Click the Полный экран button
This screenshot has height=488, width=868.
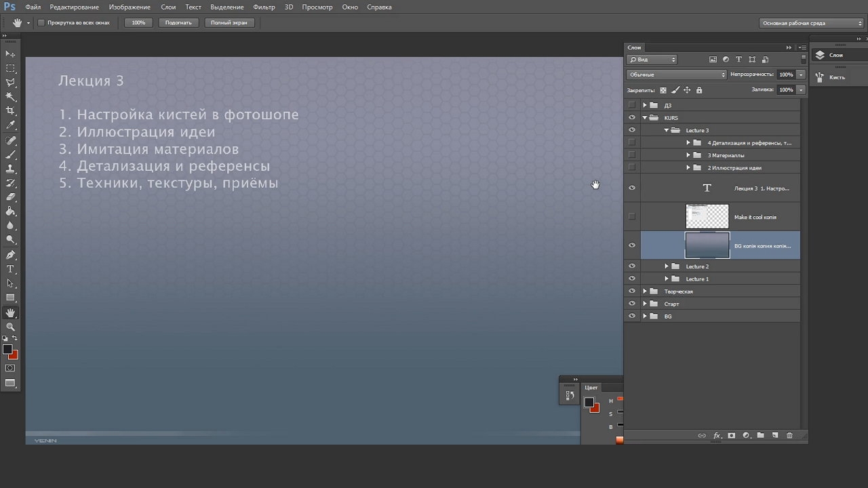tap(230, 22)
